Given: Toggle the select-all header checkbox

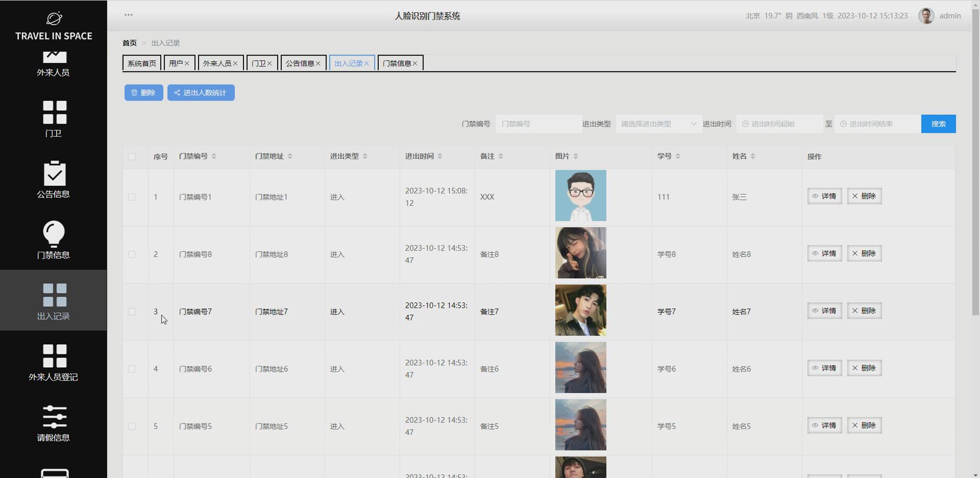Looking at the screenshot, I should 132,157.
